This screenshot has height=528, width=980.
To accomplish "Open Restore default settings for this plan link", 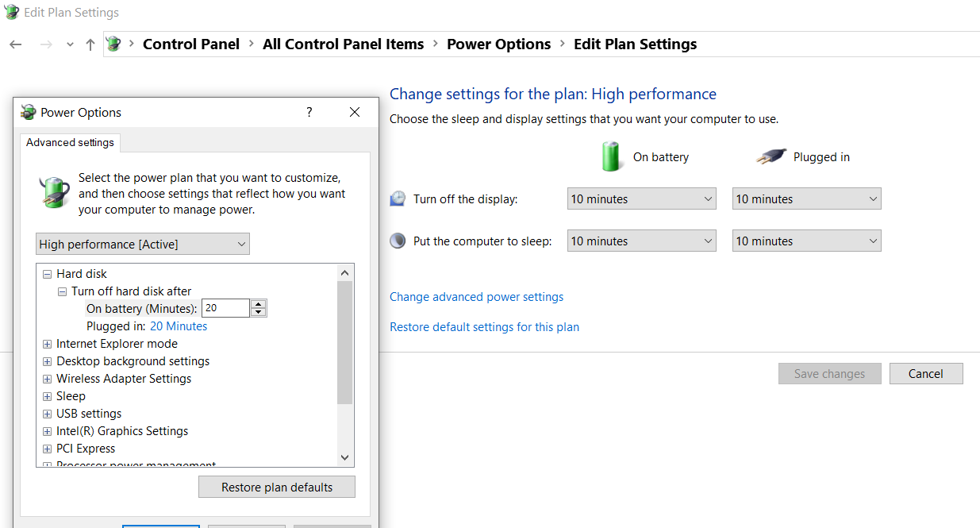I will [484, 327].
